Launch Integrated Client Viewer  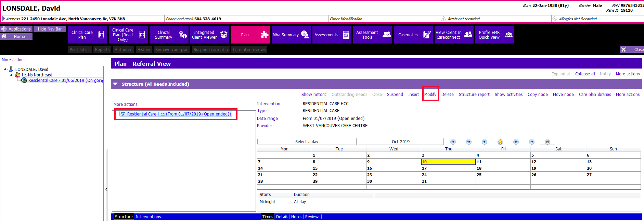(x=210, y=35)
